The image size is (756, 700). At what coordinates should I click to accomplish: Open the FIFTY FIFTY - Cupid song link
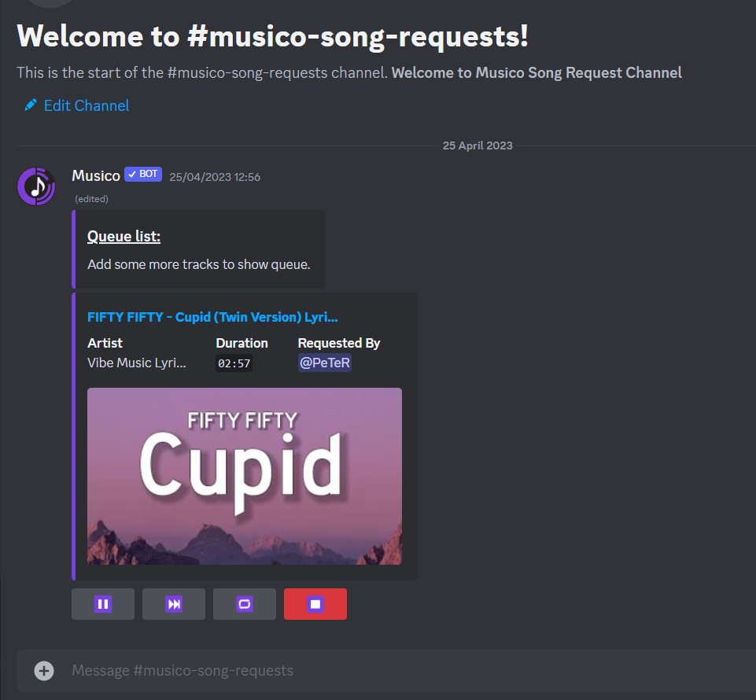point(212,317)
